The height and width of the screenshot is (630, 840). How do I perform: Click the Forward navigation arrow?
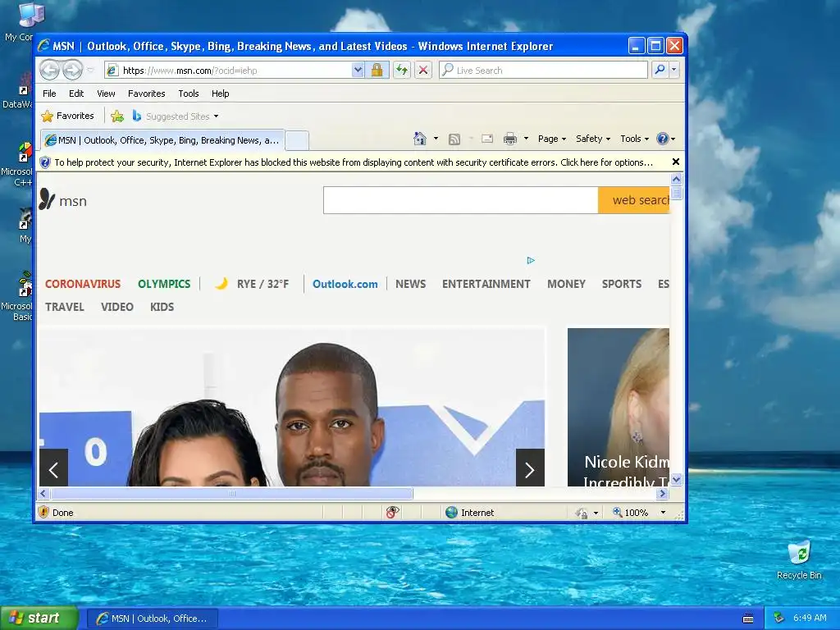click(72, 70)
